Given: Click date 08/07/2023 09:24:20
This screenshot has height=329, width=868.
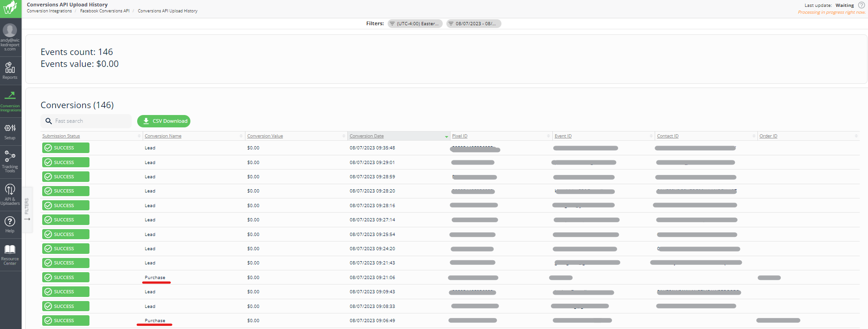Looking at the screenshot, I should pyautogui.click(x=372, y=249).
